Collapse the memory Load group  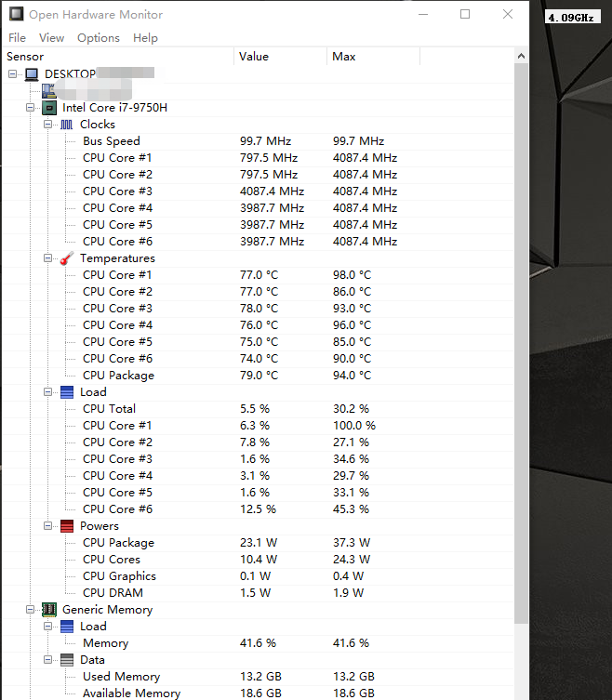(x=47, y=627)
